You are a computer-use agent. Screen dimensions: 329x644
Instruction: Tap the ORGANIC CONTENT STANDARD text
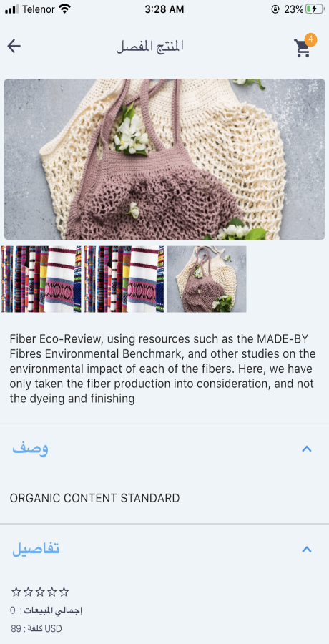(x=94, y=498)
